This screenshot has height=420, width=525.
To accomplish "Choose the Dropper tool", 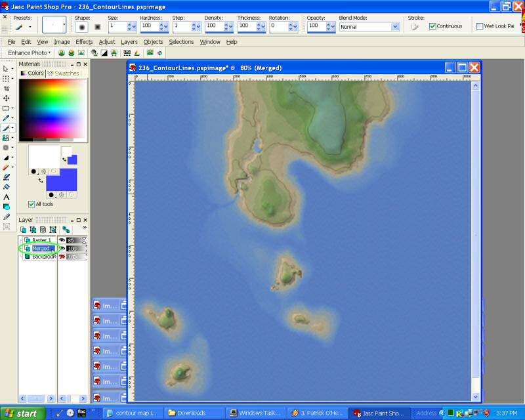I will click(x=7, y=118).
